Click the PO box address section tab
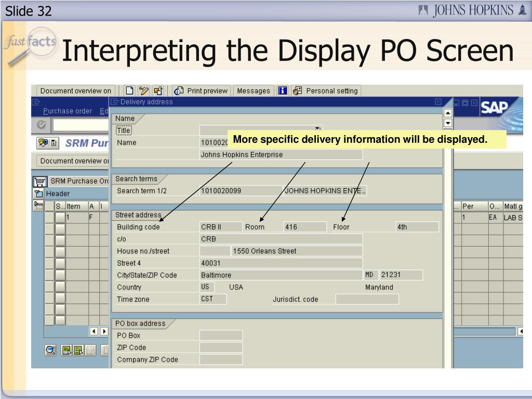Screen dimensions: 532x399 (x=140, y=323)
